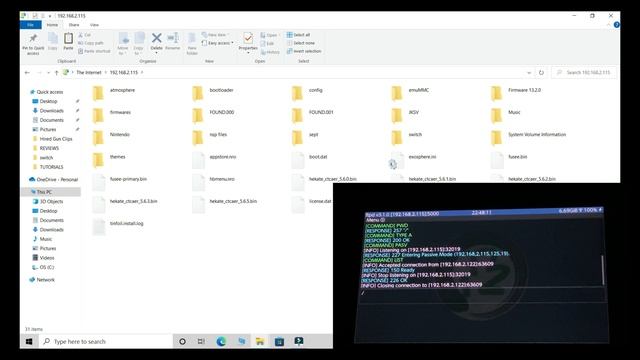The width and height of the screenshot is (640, 360).
Task: Open the New item dropdown
Action: point(216,35)
